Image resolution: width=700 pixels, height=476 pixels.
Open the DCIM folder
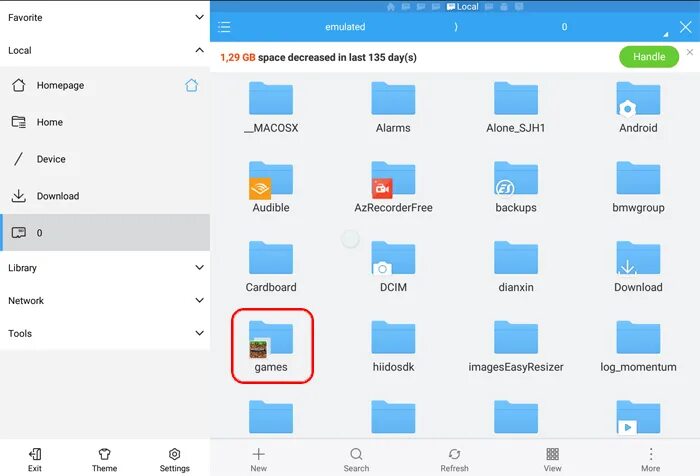click(x=393, y=267)
